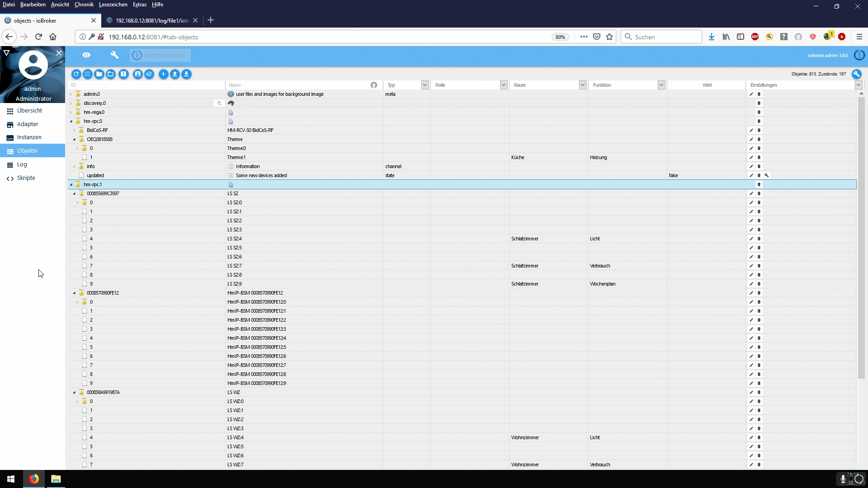868x488 pixels.
Task: Toggle sort alphabetically AZ button
Action: (x=149, y=74)
